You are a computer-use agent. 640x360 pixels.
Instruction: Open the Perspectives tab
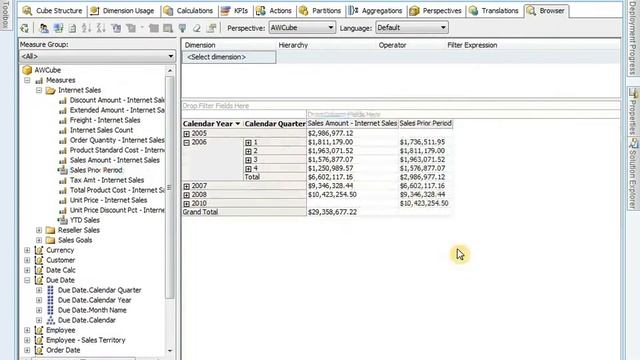pyautogui.click(x=436, y=11)
